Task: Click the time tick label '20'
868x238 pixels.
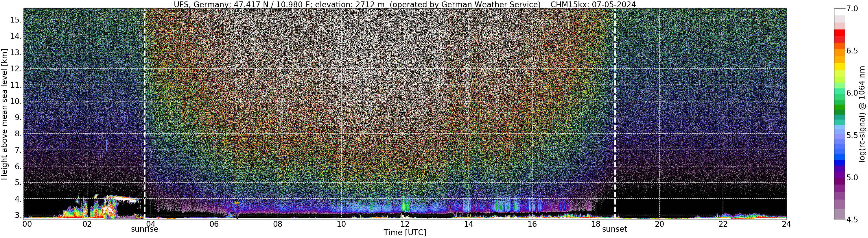Action: [659, 224]
